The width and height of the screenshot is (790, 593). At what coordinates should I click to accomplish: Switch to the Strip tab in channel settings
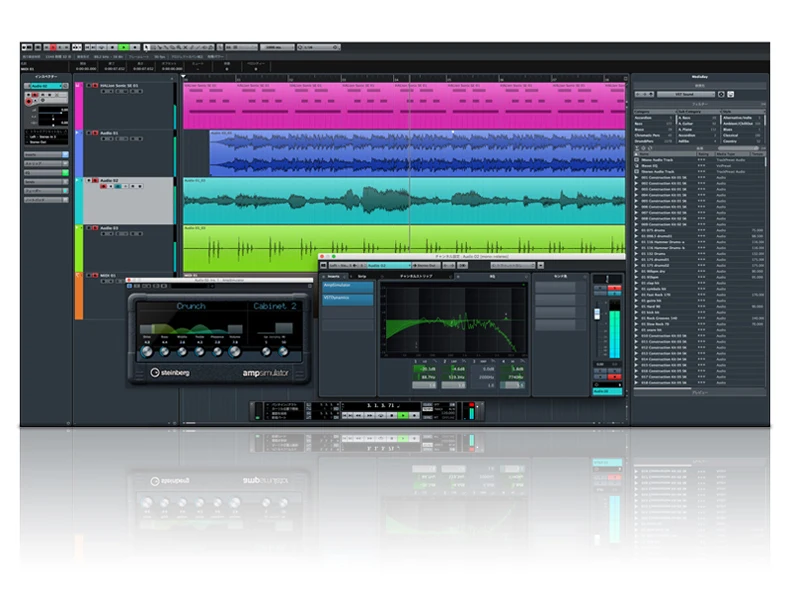click(362, 277)
